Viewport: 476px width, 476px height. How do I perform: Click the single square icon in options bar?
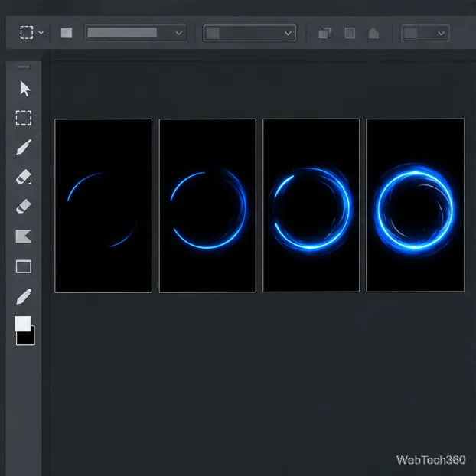click(350, 33)
